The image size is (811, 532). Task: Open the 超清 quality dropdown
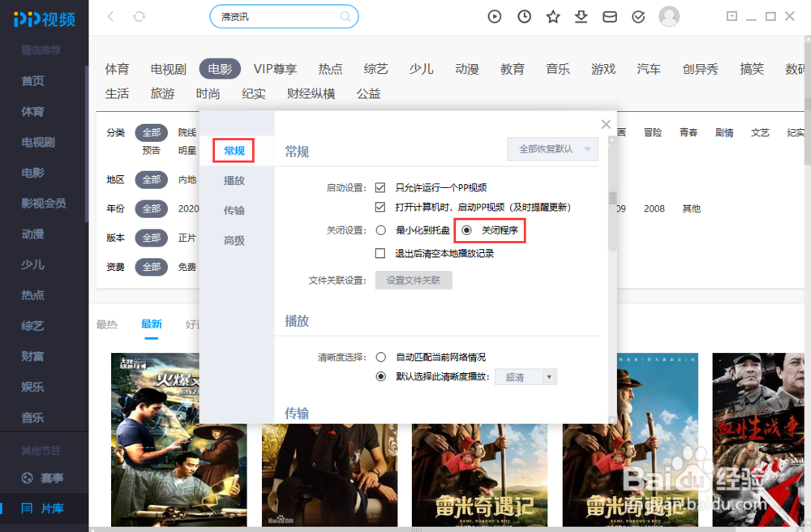click(526, 376)
